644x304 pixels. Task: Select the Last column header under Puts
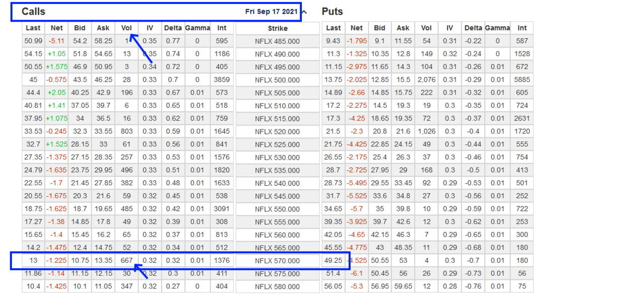tap(333, 28)
